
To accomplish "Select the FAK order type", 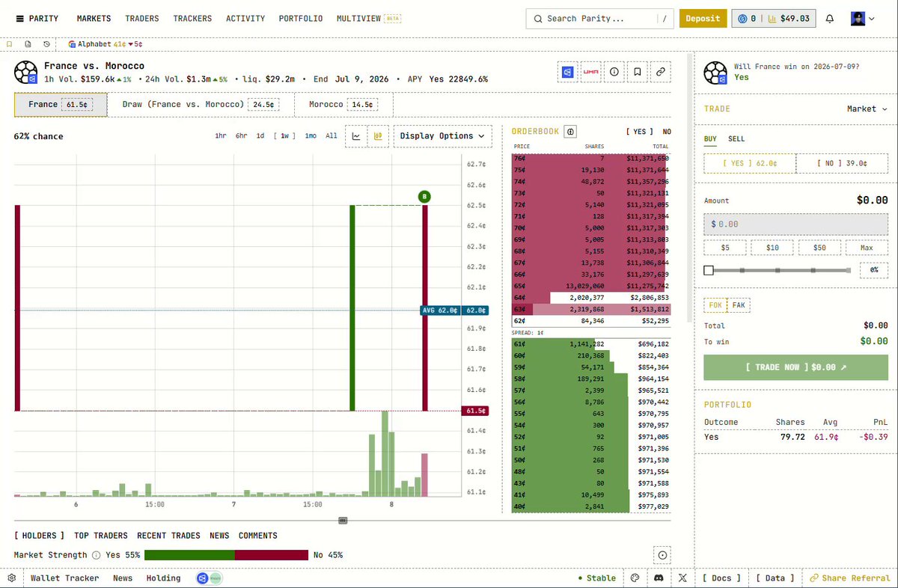I will [x=739, y=305].
